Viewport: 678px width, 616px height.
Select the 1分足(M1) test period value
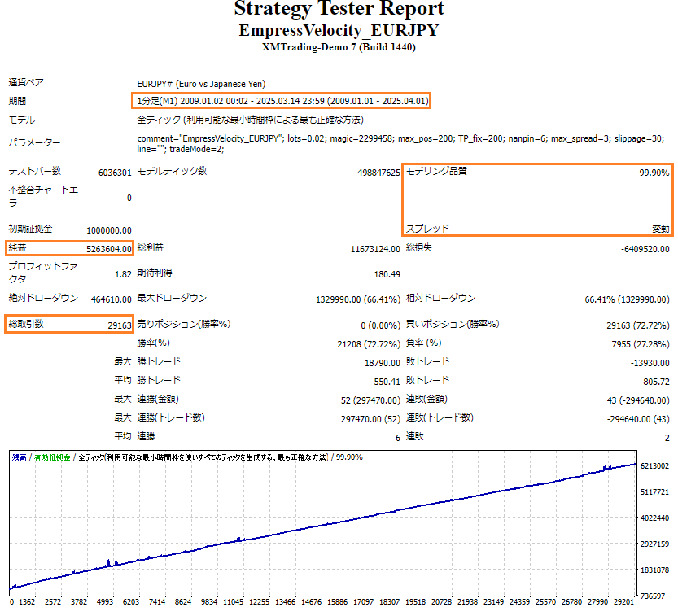tap(282, 101)
